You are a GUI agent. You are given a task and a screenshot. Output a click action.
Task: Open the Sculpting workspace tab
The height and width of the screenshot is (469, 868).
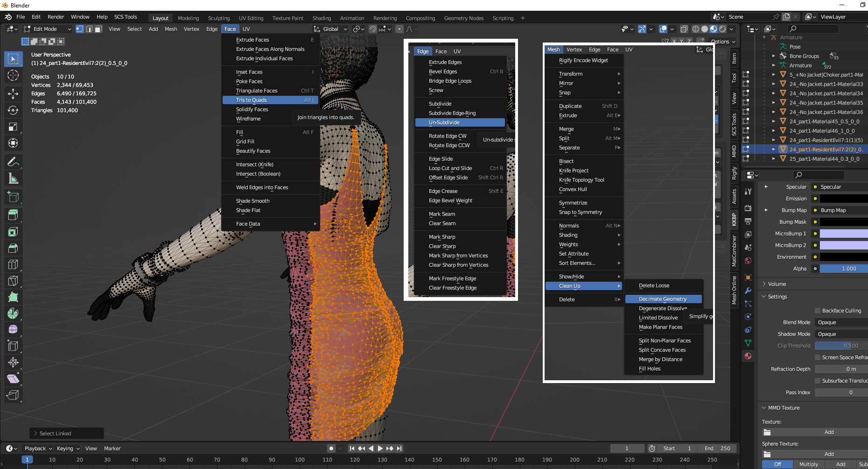pos(218,18)
